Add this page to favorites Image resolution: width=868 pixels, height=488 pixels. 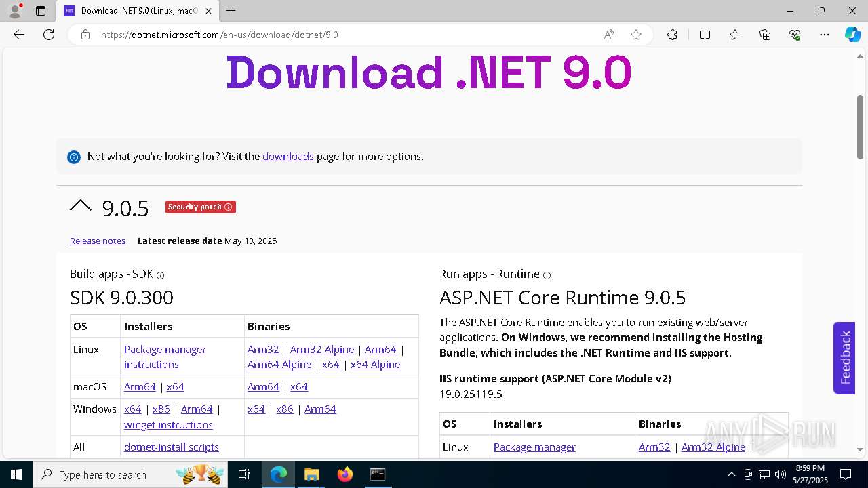click(636, 35)
